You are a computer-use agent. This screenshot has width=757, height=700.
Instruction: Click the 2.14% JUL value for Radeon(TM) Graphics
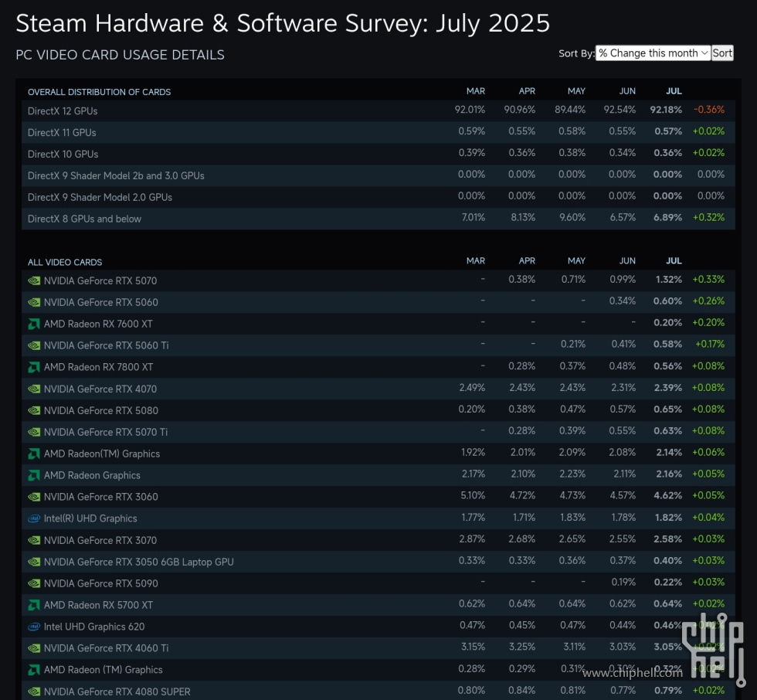pyautogui.click(x=669, y=453)
